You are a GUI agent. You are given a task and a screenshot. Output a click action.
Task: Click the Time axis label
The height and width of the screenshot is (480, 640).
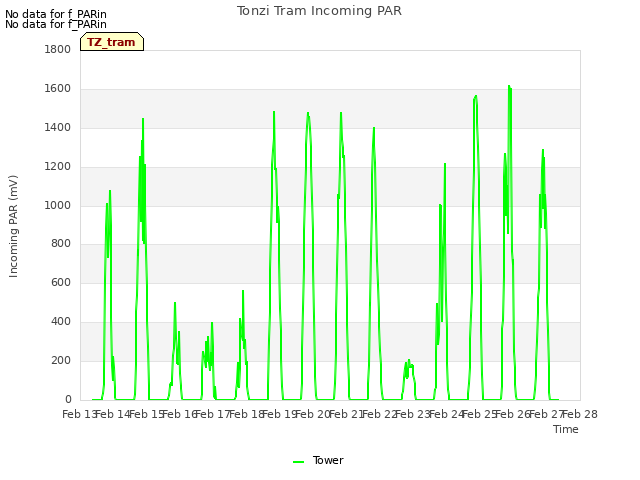(x=565, y=429)
